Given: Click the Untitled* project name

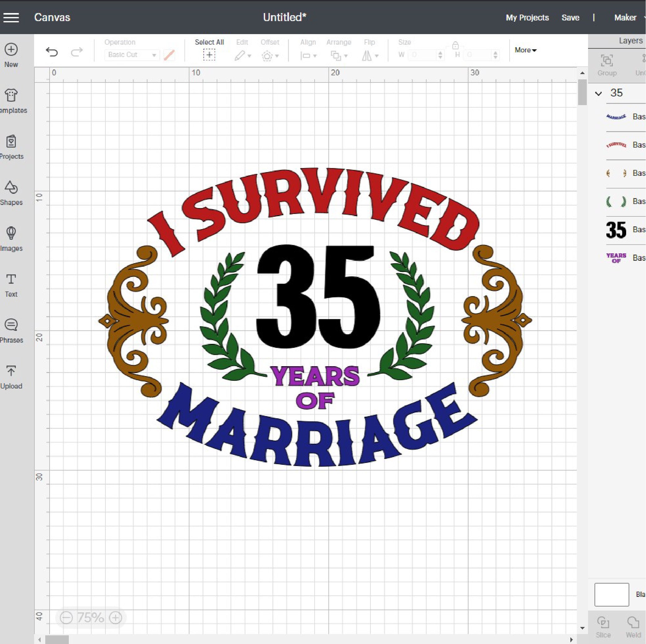Looking at the screenshot, I should click(285, 17).
